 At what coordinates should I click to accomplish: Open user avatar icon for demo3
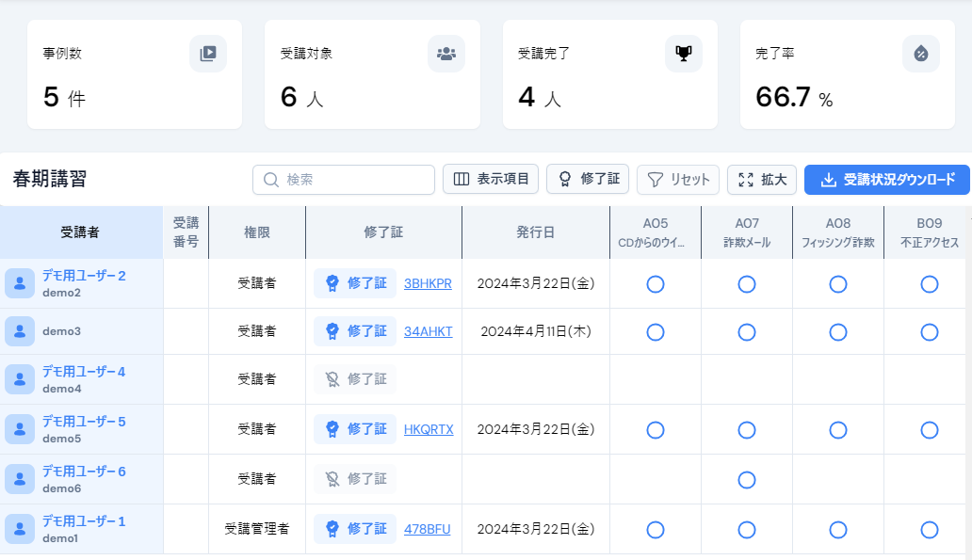[20, 330]
